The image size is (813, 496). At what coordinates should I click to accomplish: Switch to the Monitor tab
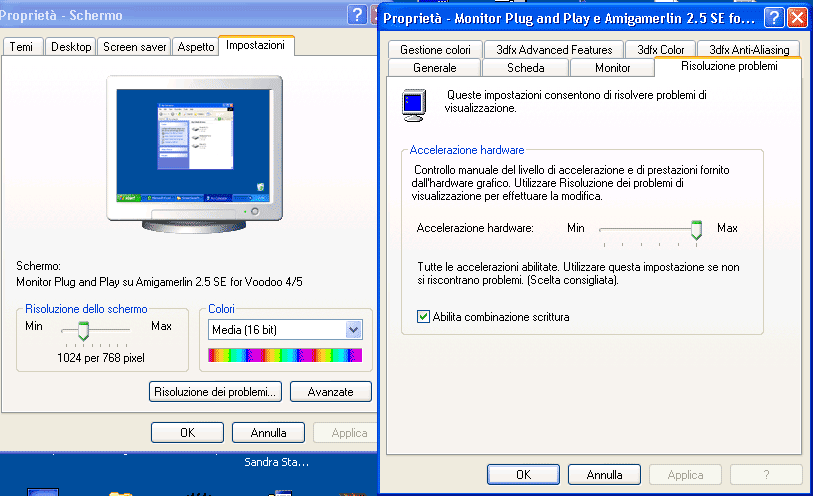(612, 68)
